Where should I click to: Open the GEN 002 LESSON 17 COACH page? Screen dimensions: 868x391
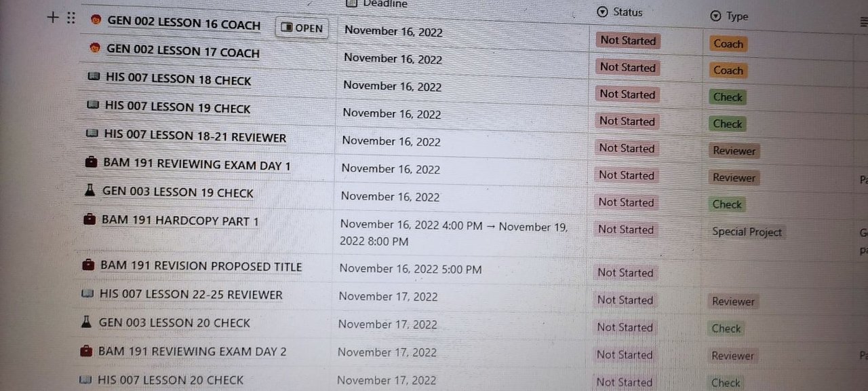pyautogui.click(x=183, y=51)
